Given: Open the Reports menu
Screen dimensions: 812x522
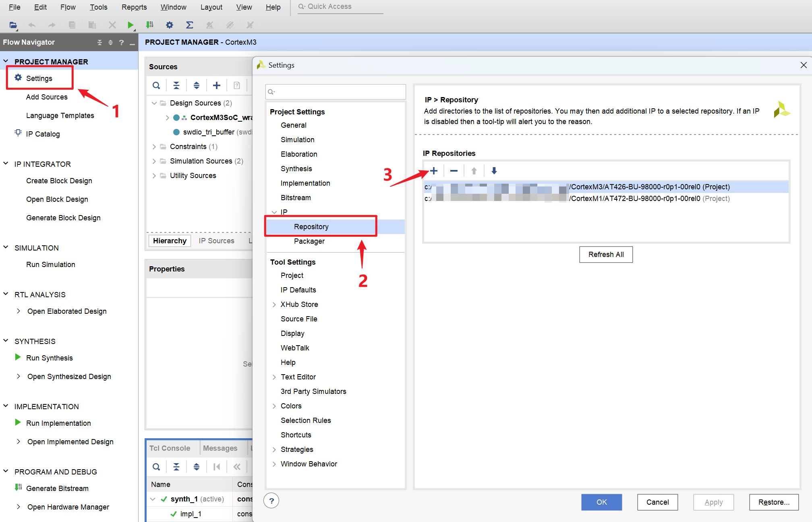Looking at the screenshot, I should (134, 7).
